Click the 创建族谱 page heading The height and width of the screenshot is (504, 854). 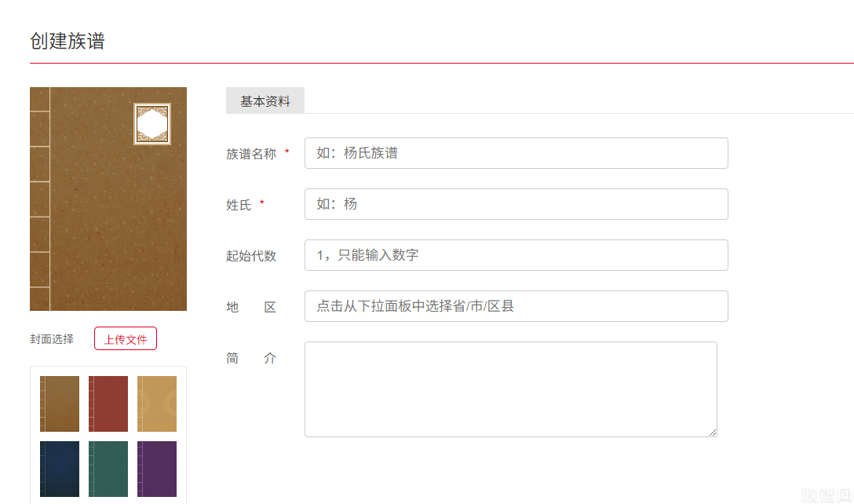(x=68, y=42)
